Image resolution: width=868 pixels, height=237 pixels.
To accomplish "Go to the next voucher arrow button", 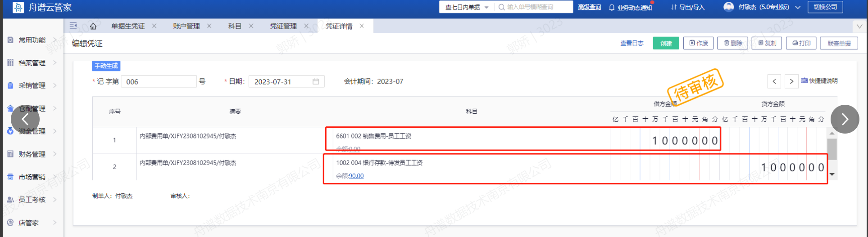I will point(791,81).
